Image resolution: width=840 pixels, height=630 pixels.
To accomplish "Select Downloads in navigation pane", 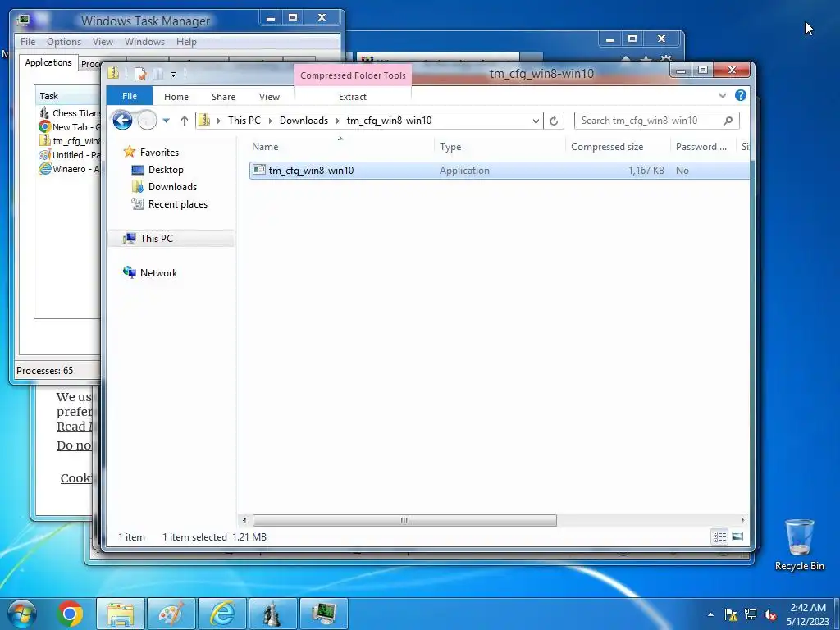I will tap(172, 186).
